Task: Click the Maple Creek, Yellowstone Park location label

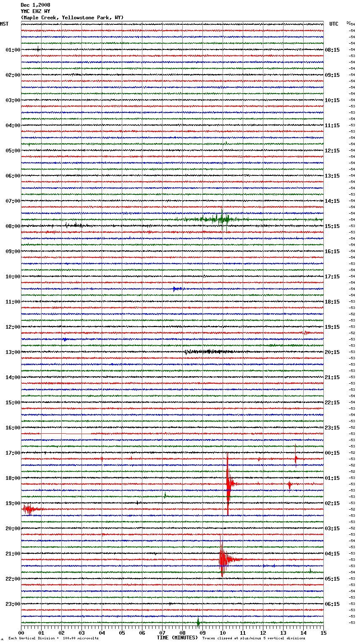Action: pyautogui.click(x=72, y=18)
